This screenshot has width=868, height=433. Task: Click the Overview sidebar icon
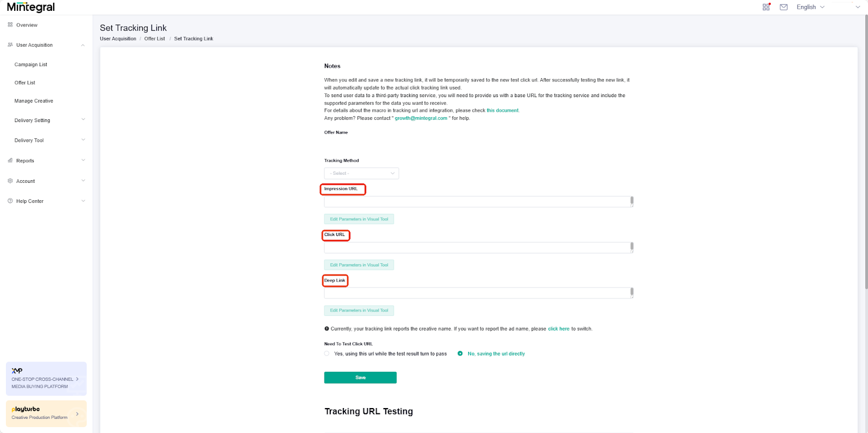[x=10, y=25]
